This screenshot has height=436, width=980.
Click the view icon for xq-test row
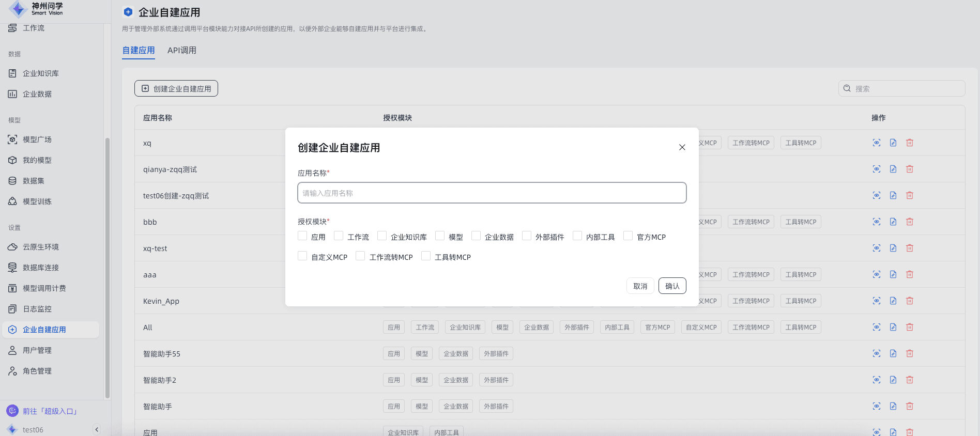pyautogui.click(x=876, y=248)
